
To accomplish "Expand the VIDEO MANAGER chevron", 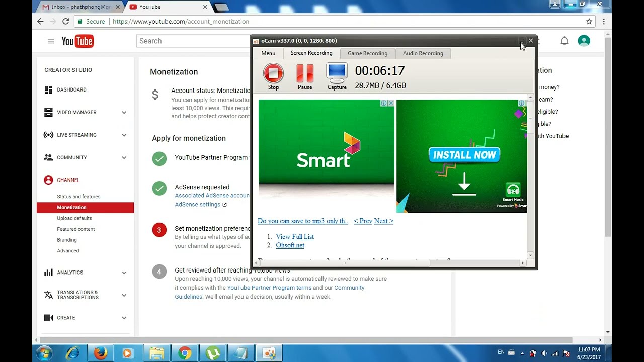I will coord(124,113).
